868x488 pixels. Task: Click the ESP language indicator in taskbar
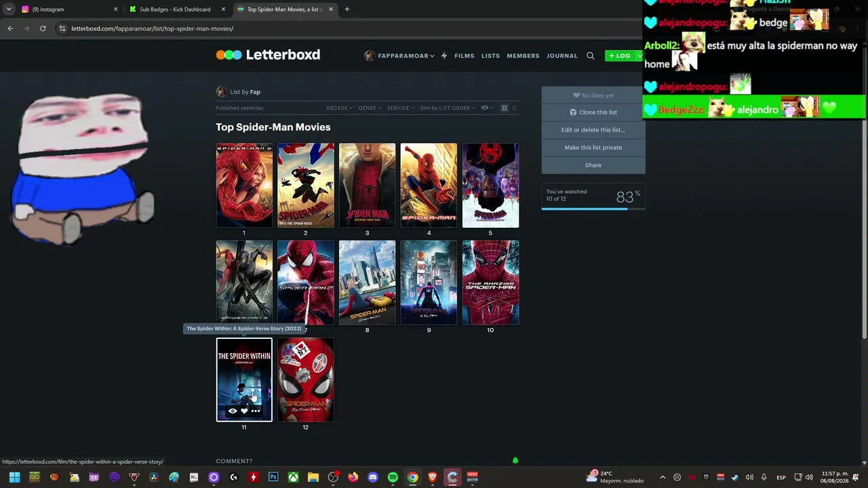tap(781, 478)
